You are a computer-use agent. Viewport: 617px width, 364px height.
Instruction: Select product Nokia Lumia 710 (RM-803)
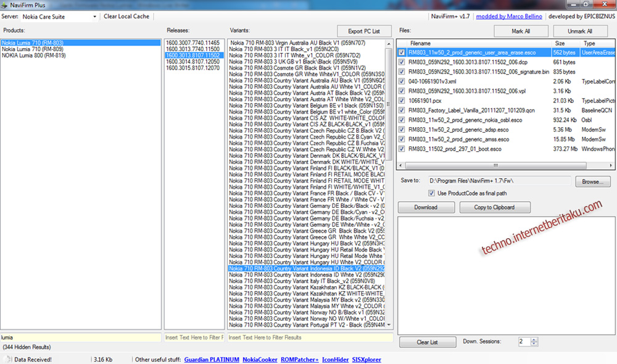click(81, 43)
